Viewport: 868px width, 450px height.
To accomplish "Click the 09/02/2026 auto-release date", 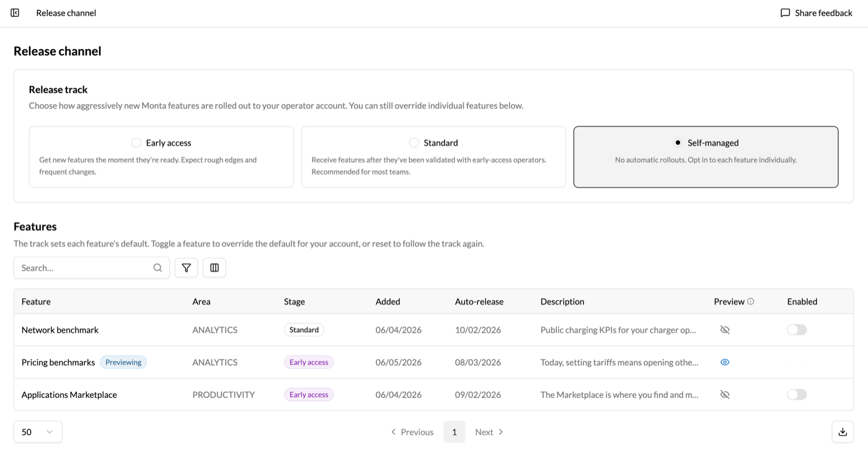I will [478, 394].
